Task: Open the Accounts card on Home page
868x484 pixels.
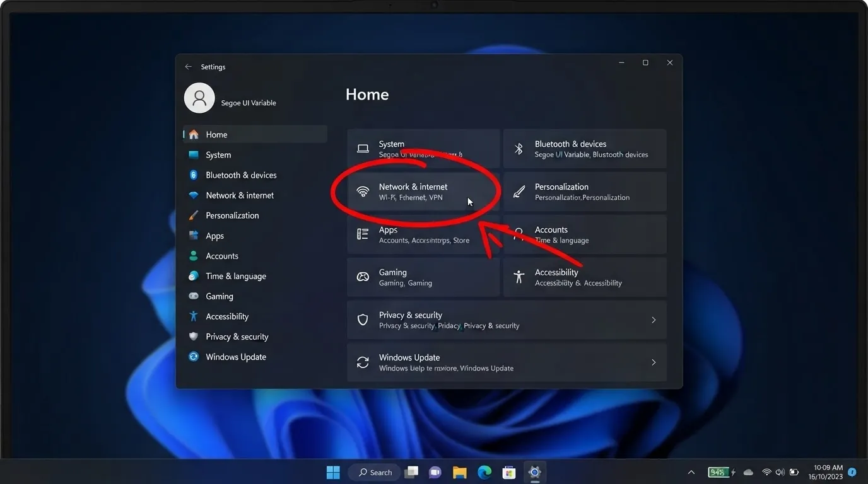Action: (585, 234)
